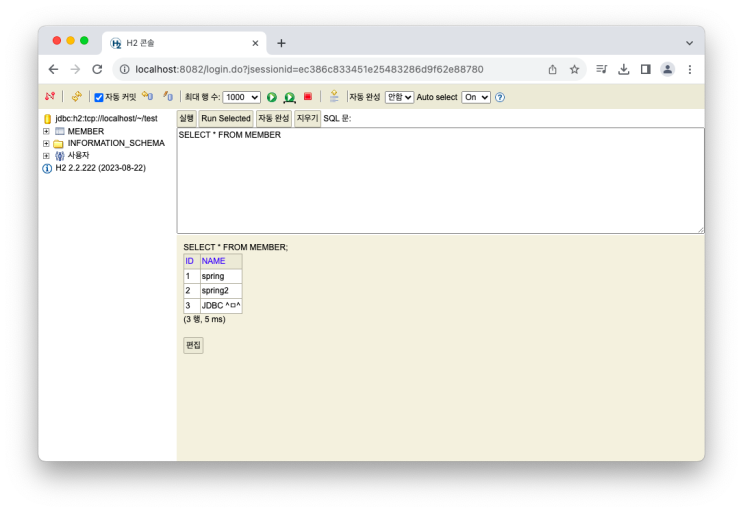Viewport: 743px width, 512px height.
Task: Click the red stop command icon
Action: pos(308,97)
